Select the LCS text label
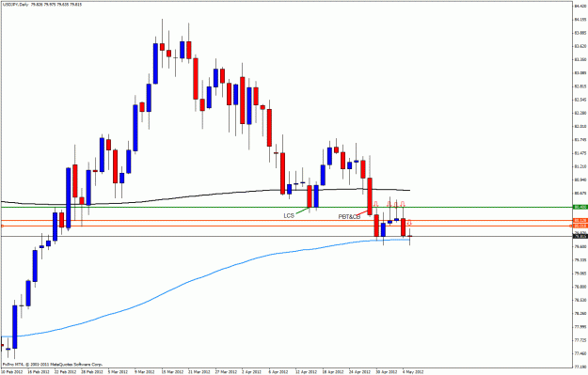The height and width of the screenshot is (375, 588). pos(289,216)
